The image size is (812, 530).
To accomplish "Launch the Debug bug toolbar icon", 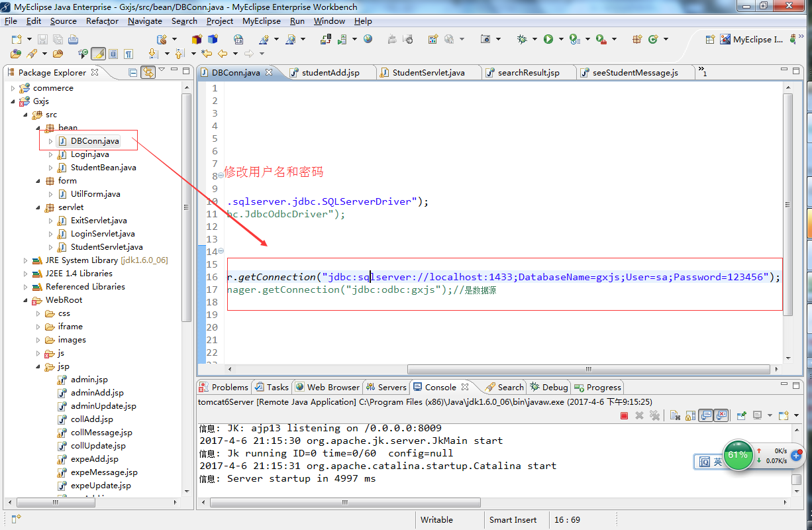I will 522,39.
